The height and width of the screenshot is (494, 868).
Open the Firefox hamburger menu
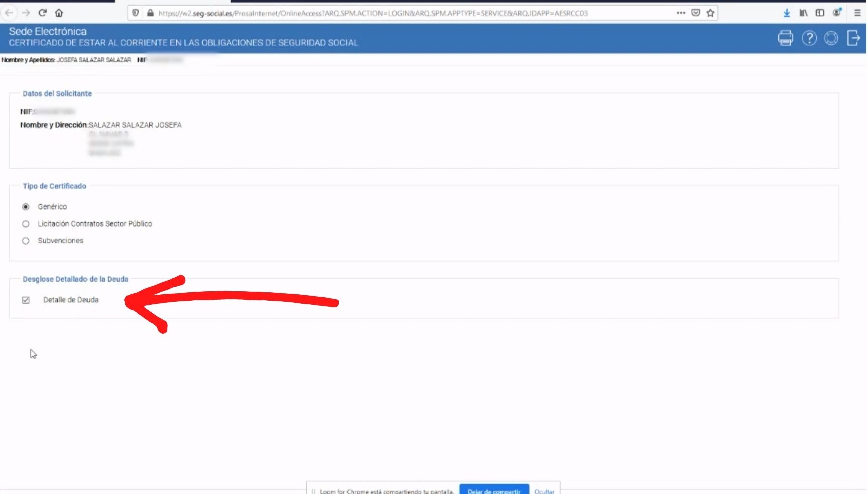click(x=857, y=13)
